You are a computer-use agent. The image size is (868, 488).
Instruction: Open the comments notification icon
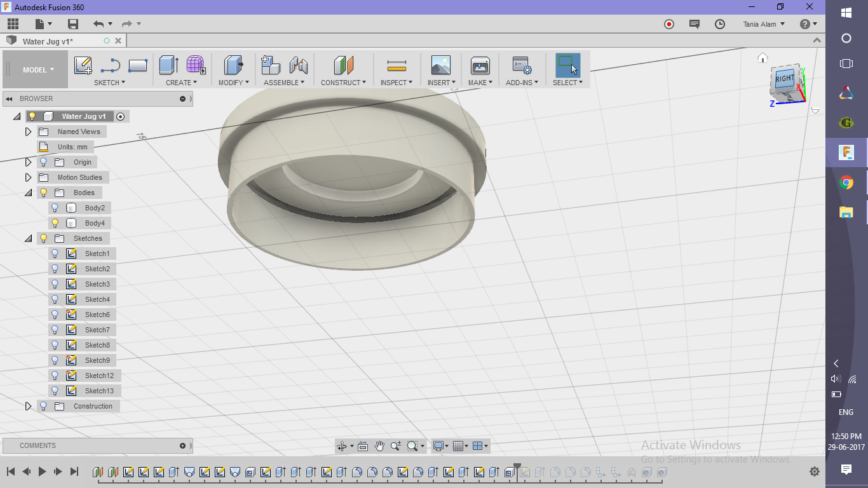tap(694, 24)
